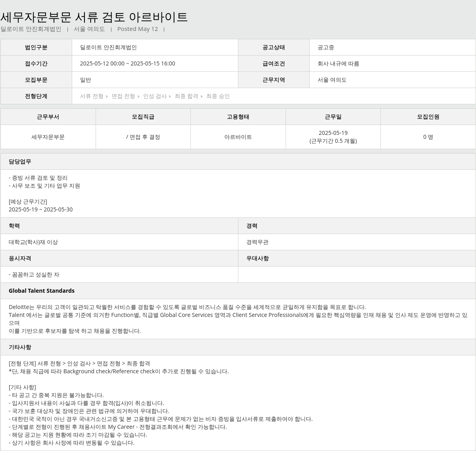Select the 법인구분 label cell
The image size is (476, 451).
point(36,47)
